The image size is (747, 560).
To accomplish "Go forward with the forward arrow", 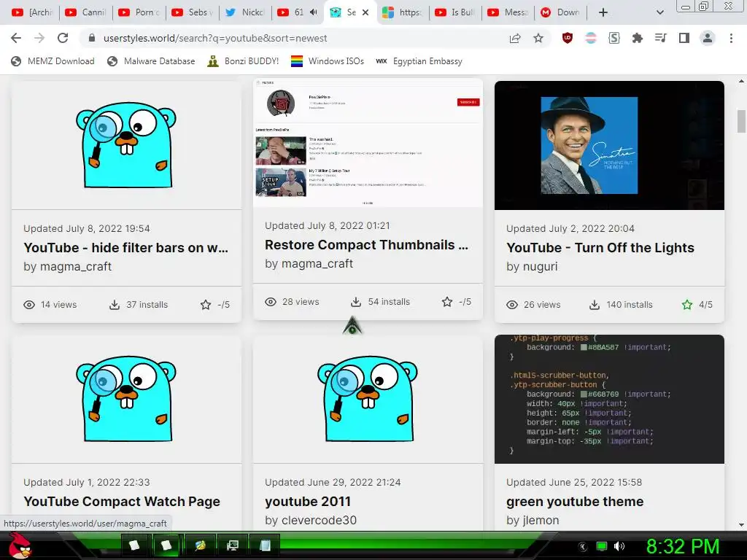I will point(39,38).
